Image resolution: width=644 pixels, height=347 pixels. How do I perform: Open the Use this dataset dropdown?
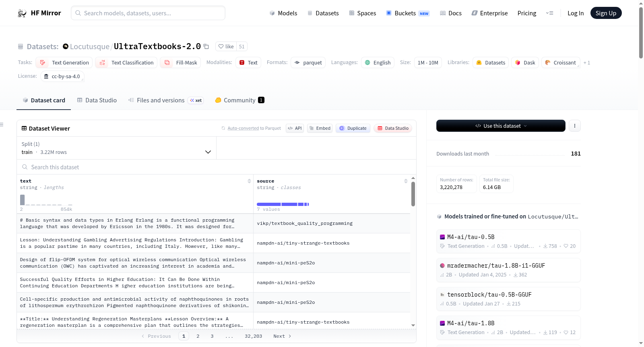click(x=501, y=126)
